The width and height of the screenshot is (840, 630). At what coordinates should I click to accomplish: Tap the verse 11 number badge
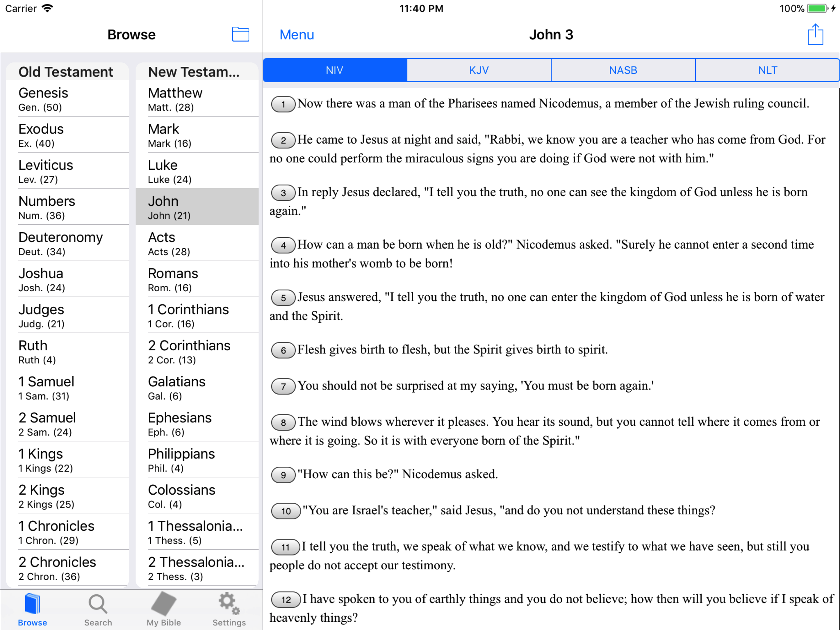point(286,547)
